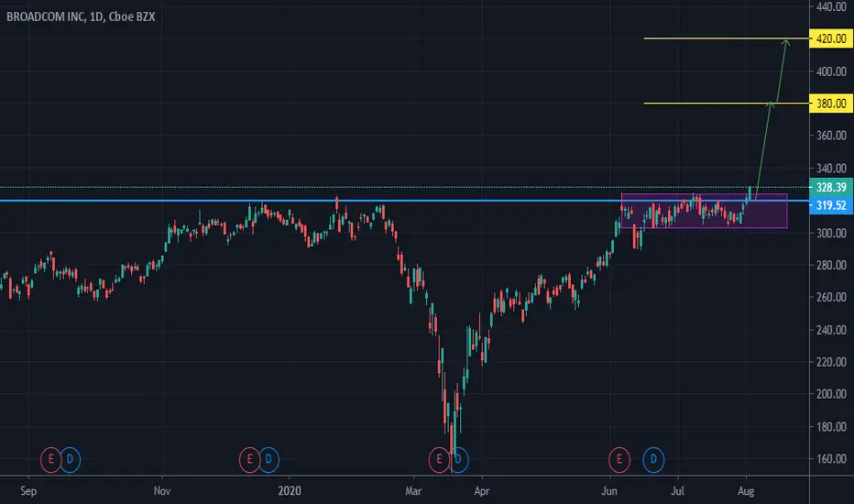Click the Nov label on time axis
The height and width of the screenshot is (504, 854).
click(x=162, y=491)
